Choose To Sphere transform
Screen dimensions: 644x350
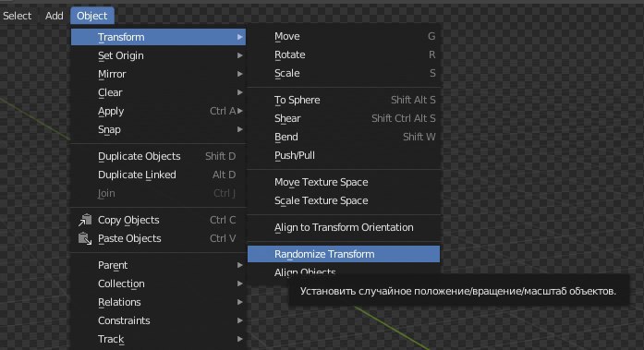[344, 100]
